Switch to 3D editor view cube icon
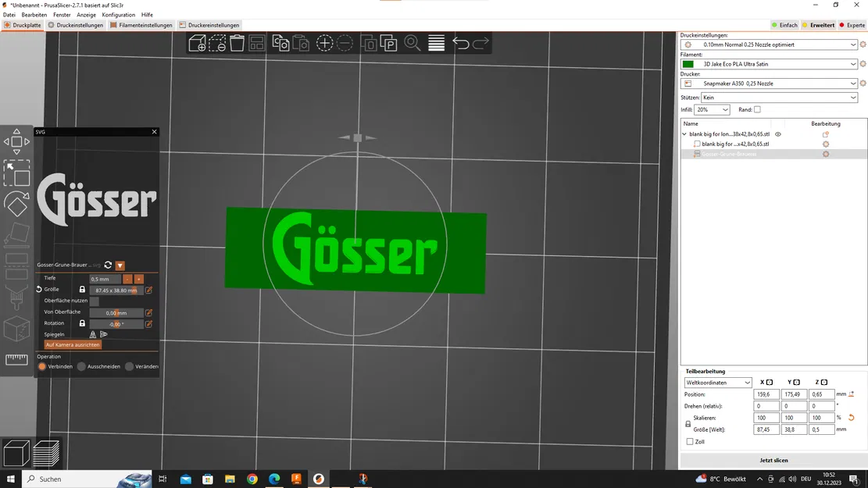The width and height of the screenshot is (868, 488). (16, 453)
